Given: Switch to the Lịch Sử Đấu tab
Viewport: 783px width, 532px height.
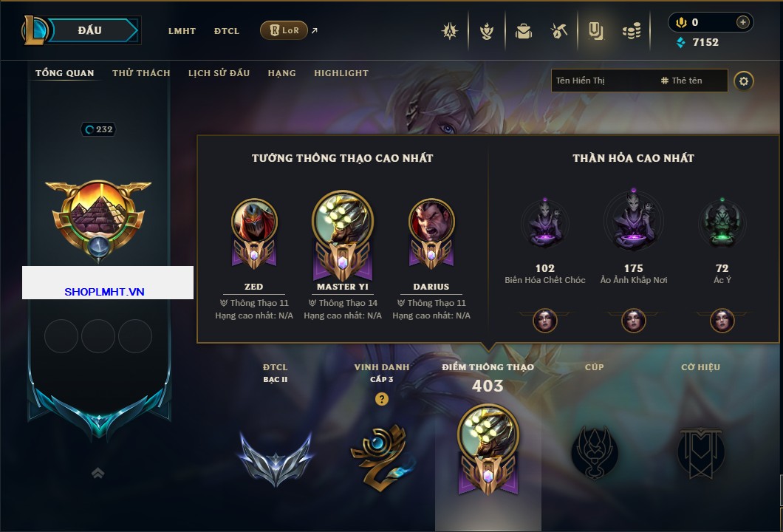Looking at the screenshot, I should 219,73.
